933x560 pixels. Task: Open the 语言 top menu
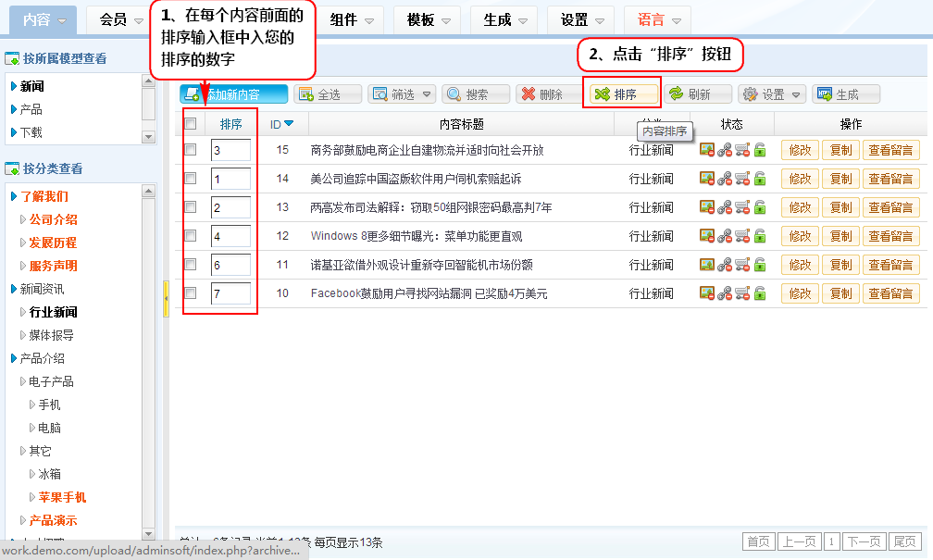656,19
